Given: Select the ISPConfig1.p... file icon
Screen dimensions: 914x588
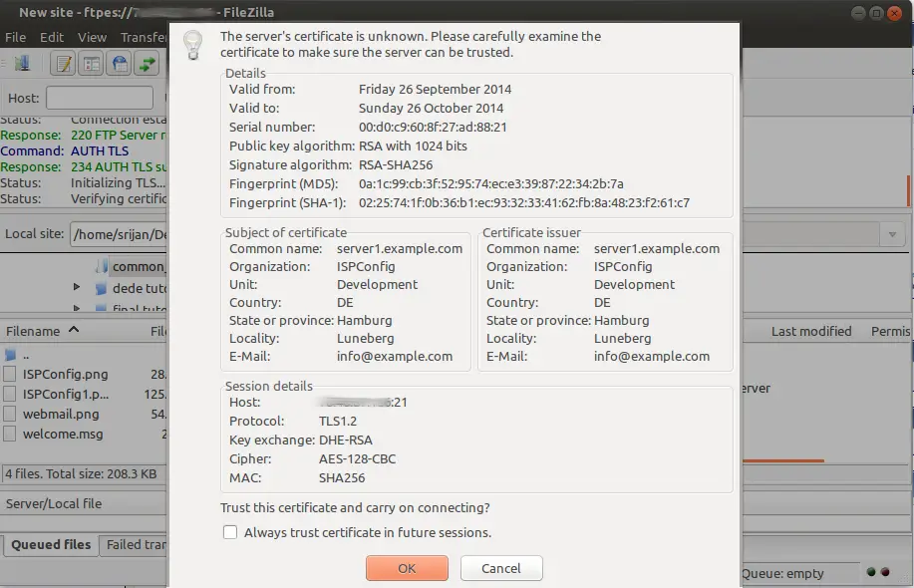Looking at the screenshot, I should click(9, 394).
